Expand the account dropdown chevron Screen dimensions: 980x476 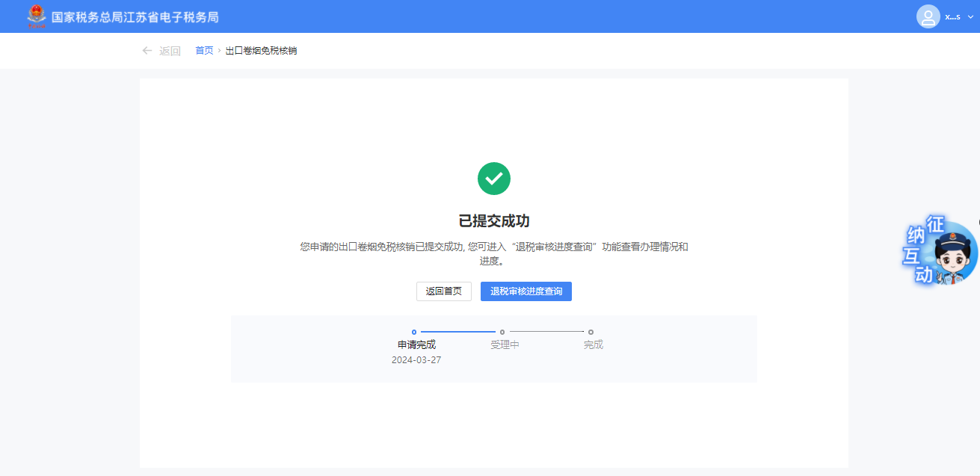point(970,16)
